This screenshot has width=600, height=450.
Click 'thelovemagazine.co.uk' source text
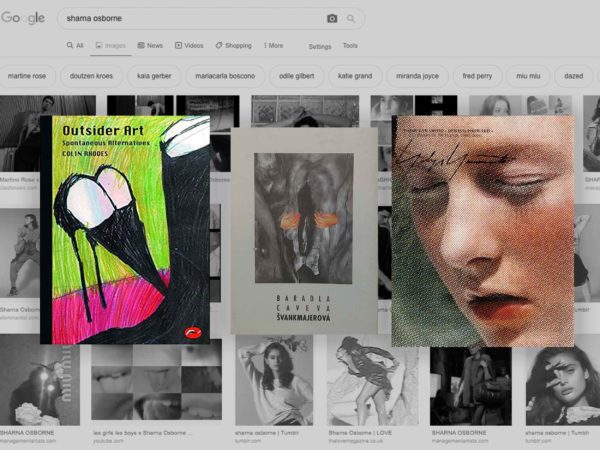(x=355, y=441)
